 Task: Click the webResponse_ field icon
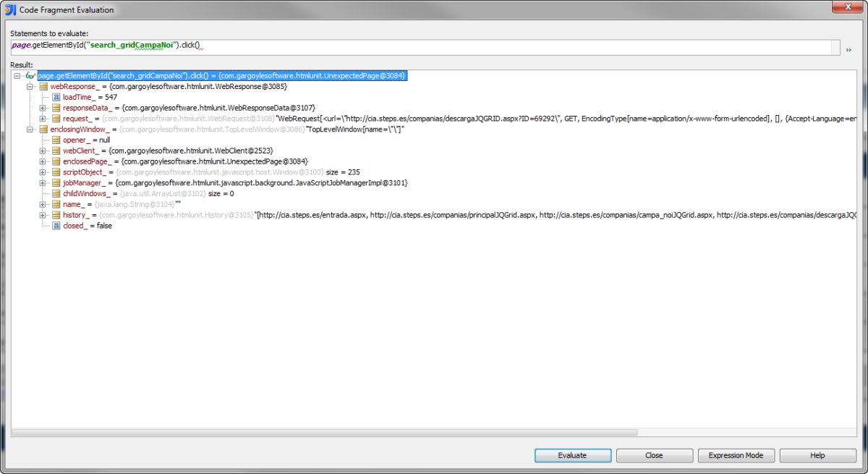coord(43,86)
